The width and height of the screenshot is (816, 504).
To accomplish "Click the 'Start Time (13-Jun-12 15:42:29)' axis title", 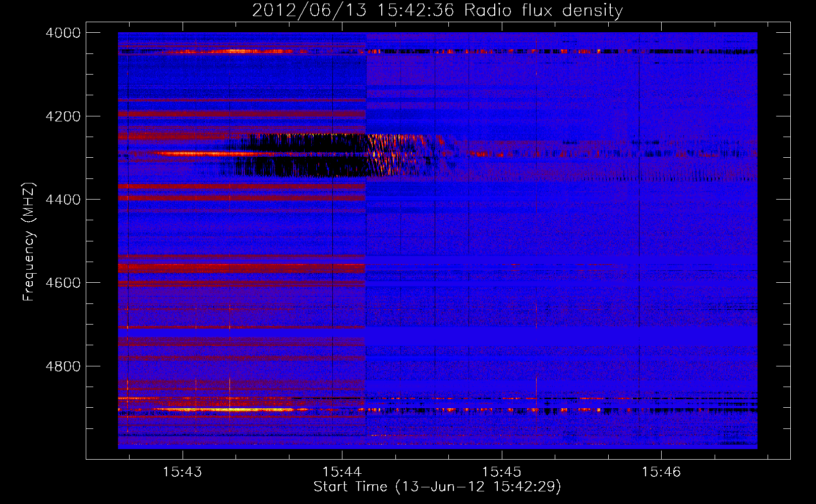I will click(x=437, y=487).
